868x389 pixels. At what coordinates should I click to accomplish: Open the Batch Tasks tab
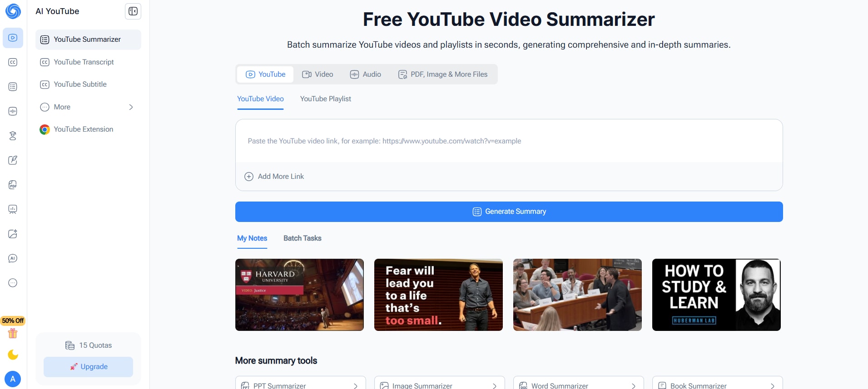303,238
